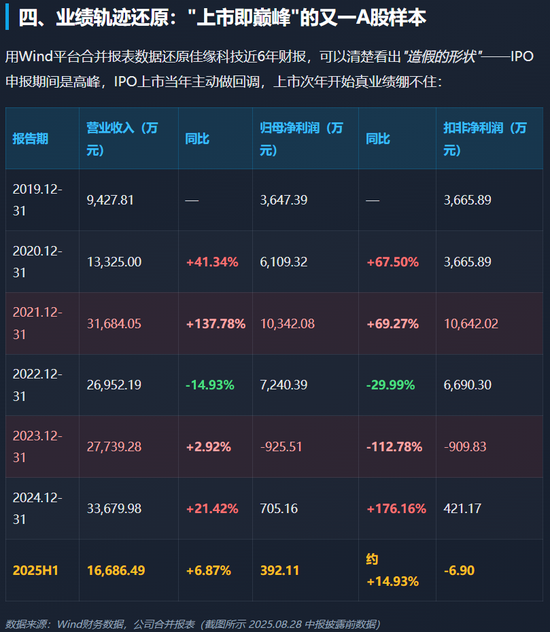
Task: Select the 2019.12-31 report period cell
Action: tap(37, 200)
